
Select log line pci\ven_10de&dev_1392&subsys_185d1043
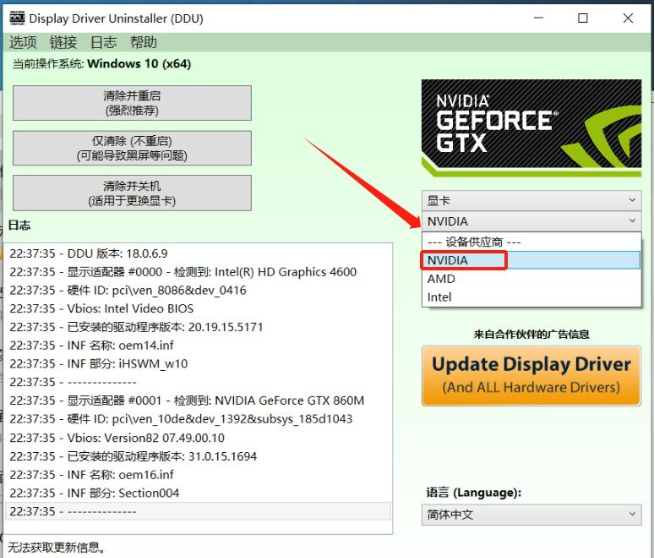(198, 419)
